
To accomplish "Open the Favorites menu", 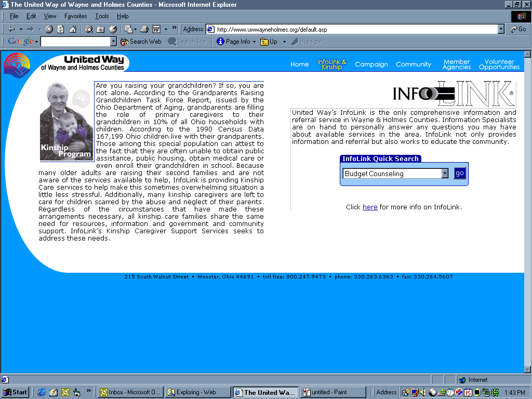I will pos(75,16).
